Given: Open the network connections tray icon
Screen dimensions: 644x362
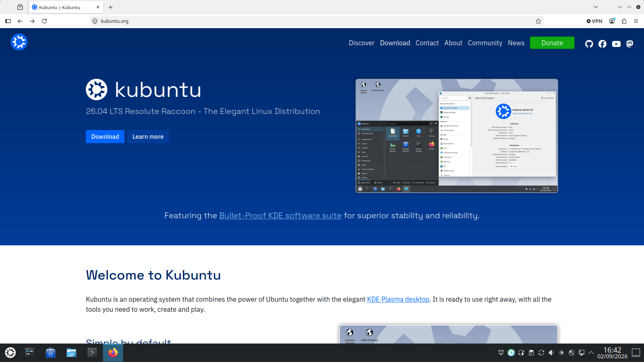Looking at the screenshot, I should [582, 353].
